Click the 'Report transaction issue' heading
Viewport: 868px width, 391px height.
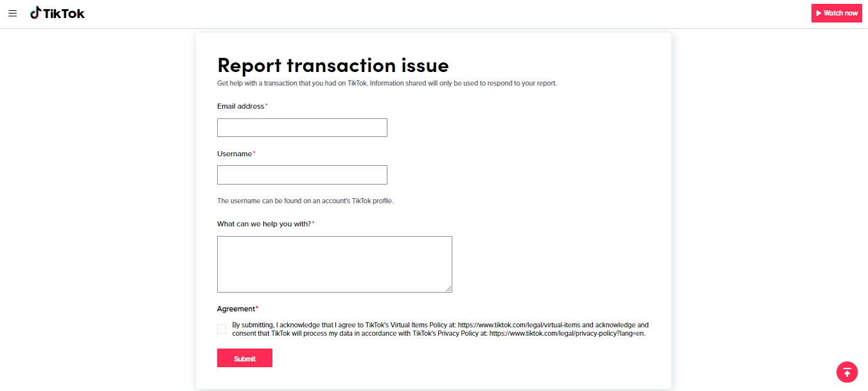[x=333, y=65]
